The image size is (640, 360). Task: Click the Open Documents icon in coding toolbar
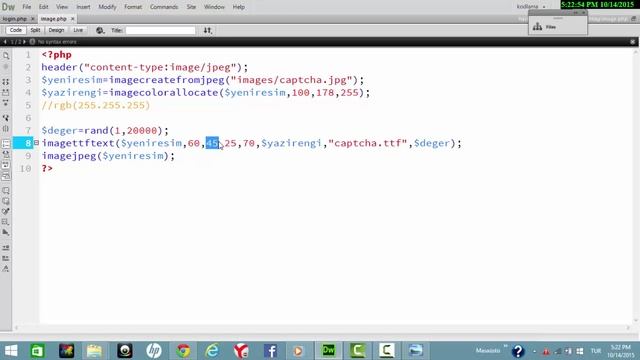(6, 56)
